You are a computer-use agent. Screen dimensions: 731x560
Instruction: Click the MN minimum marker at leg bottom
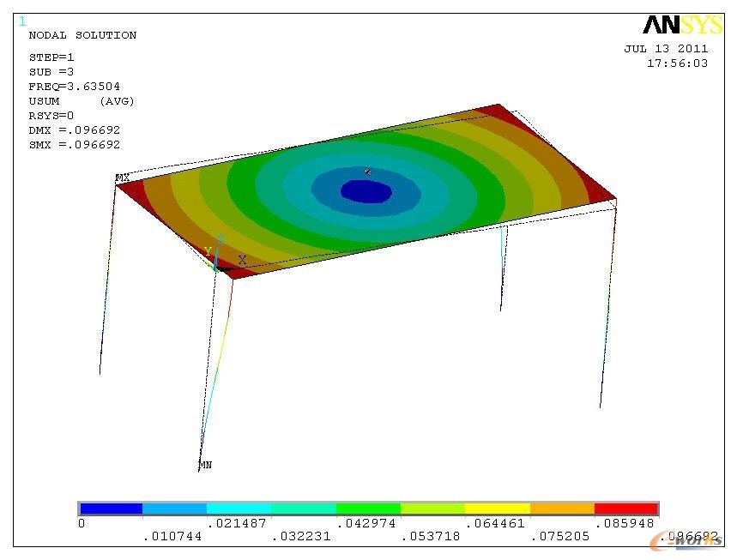(205, 465)
